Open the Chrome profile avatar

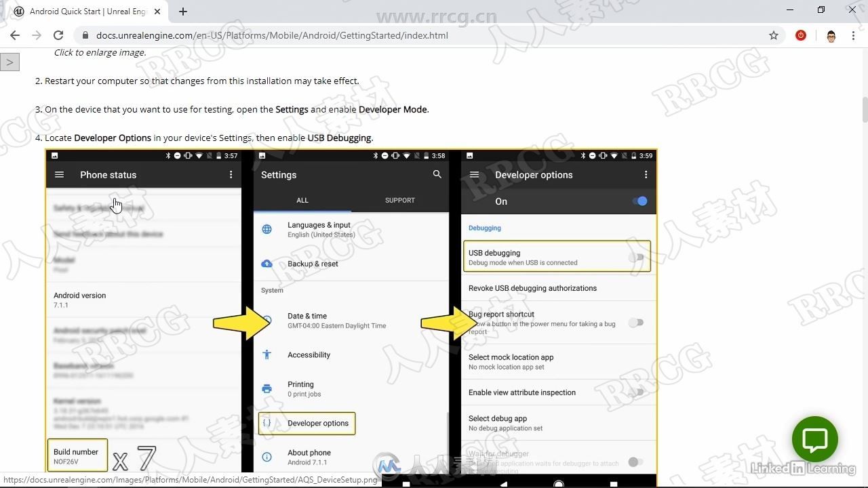(831, 35)
